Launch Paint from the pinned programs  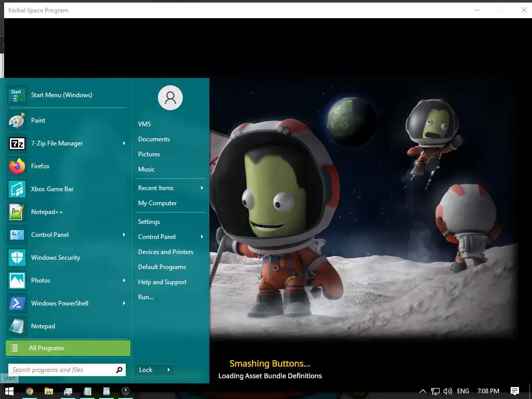[67, 121]
